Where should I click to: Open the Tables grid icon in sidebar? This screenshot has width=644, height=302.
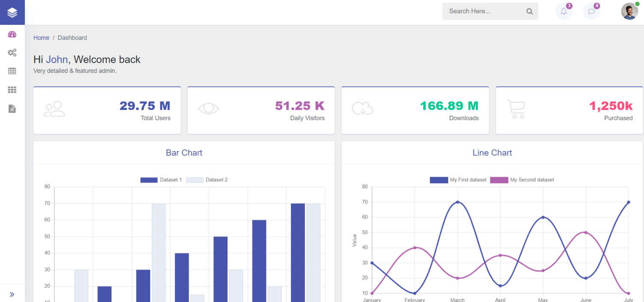coord(12,71)
